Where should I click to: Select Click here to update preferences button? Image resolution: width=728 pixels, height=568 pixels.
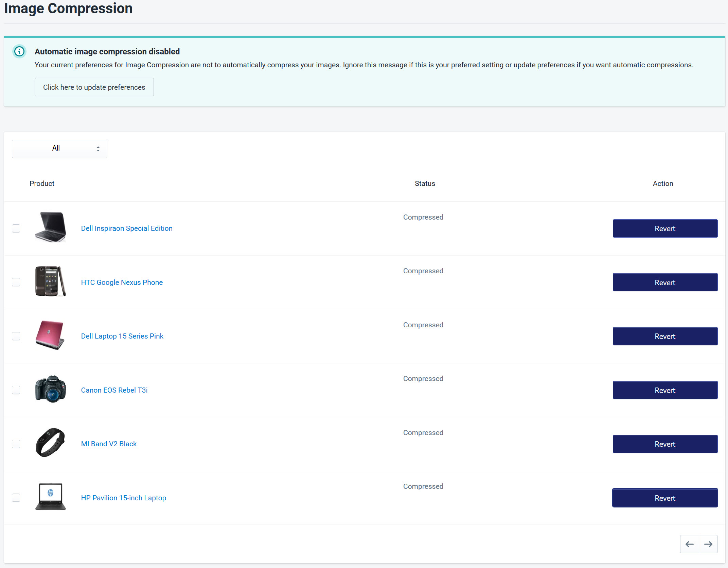tap(94, 87)
